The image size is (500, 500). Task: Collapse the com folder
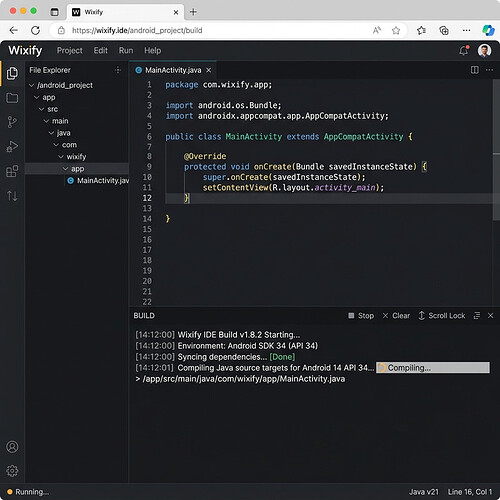tap(56, 145)
